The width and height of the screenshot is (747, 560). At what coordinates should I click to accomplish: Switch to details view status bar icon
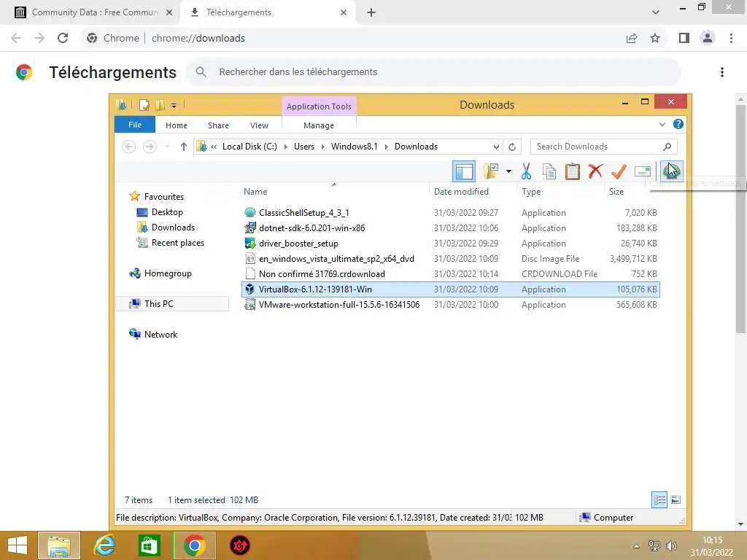tap(659, 499)
